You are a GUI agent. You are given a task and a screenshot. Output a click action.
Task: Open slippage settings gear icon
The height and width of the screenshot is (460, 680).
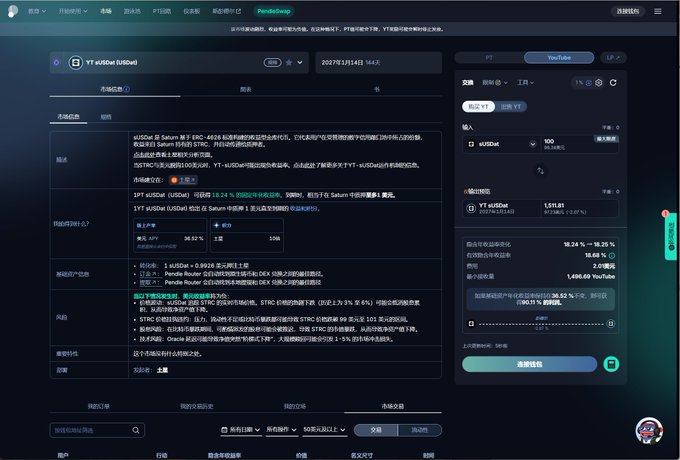pyautogui.click(x=598, y=82)
